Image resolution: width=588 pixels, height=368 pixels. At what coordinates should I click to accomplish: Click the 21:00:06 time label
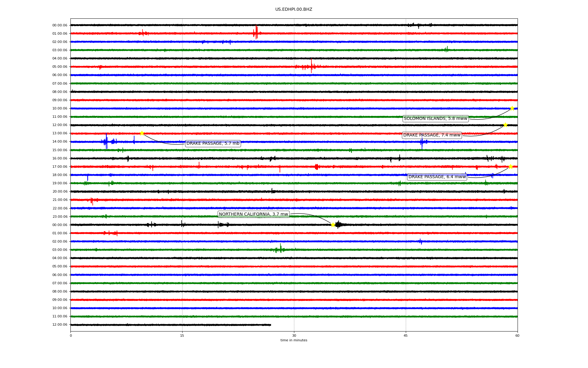coord(60,200)
